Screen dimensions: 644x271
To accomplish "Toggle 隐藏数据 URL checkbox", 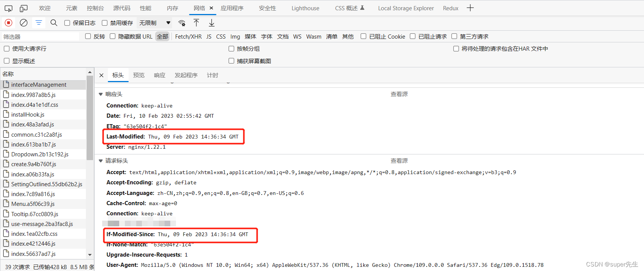I will [x=112, y=36].
